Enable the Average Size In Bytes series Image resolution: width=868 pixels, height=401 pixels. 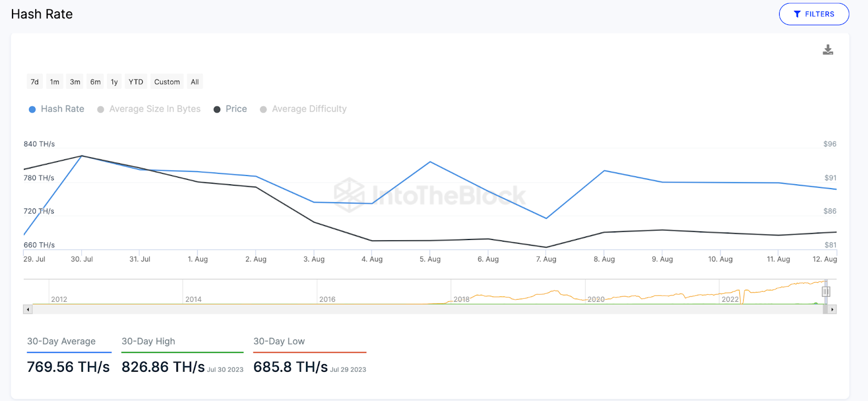tap(149, 109)
